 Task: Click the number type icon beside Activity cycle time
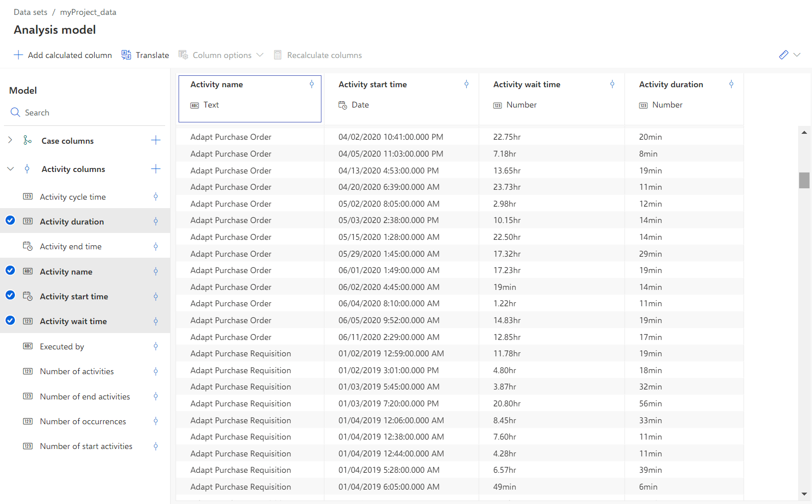(x=28, y=197)
